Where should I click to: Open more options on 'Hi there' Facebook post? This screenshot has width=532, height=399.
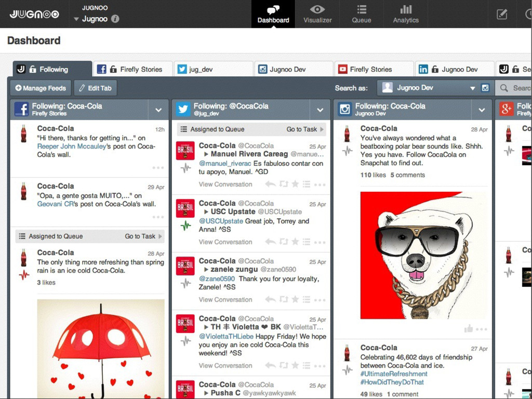coord(158,168)
